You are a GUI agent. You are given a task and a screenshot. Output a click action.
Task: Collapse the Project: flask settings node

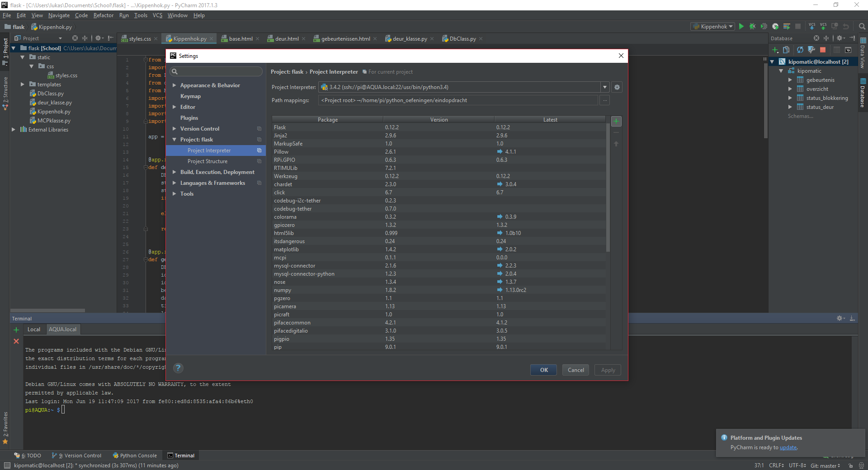[x=175, y=140]
